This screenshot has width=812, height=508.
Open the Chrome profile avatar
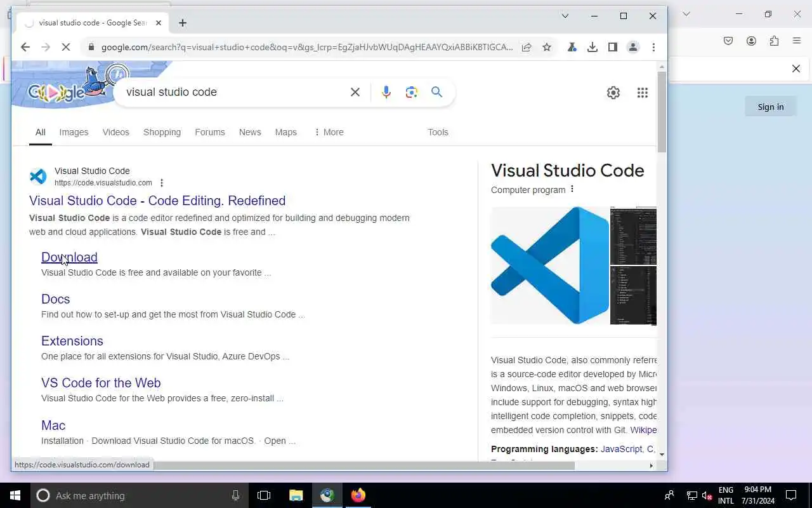(633, 47)
